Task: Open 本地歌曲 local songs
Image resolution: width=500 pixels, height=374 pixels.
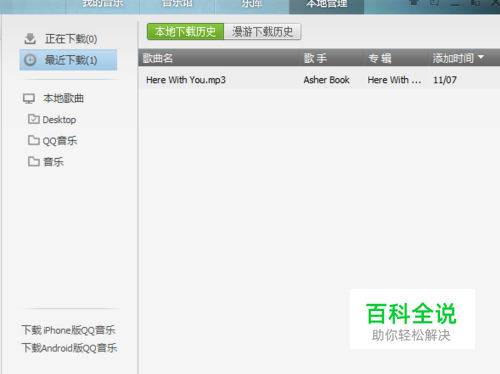Action: tap(63, 98)
